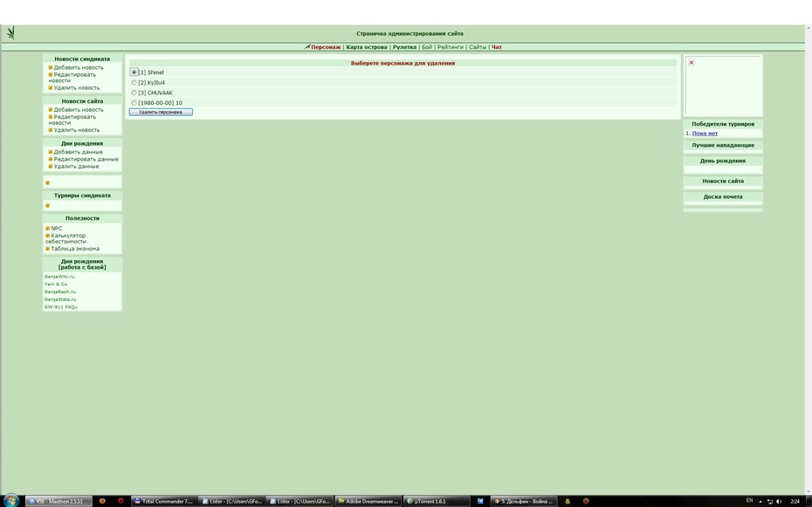This screenshot has width=812, height=507.
Task: Switch to µTorrent 1.6.1 taskbar button
Action: pos(436,501)
